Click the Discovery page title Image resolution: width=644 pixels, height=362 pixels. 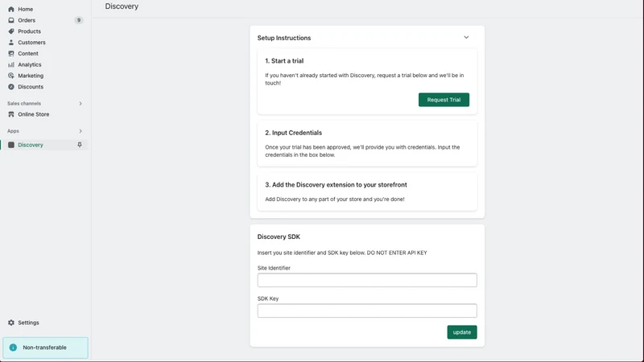[122, 6]
